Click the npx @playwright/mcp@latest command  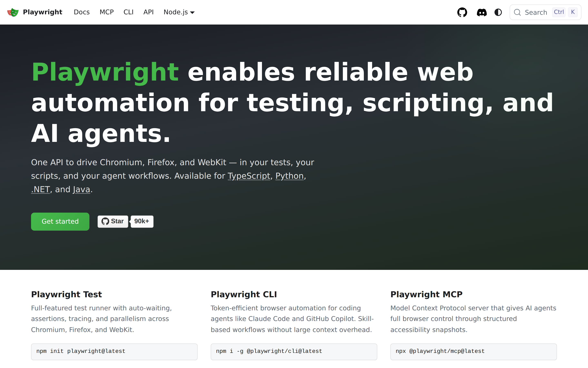point(473,352)
